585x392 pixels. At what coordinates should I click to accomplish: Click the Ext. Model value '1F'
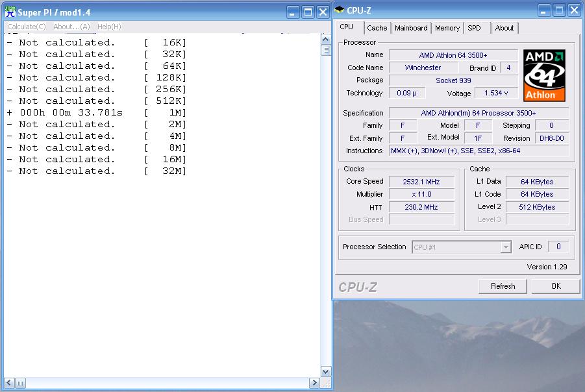point(478,138)
